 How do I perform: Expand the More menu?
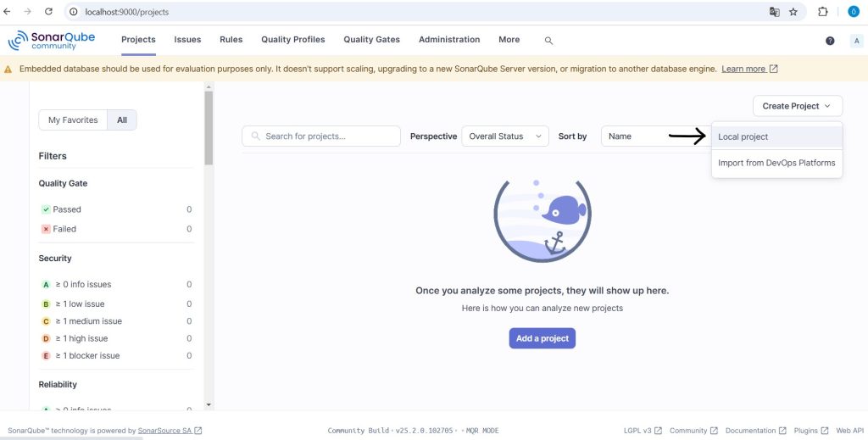509,40
